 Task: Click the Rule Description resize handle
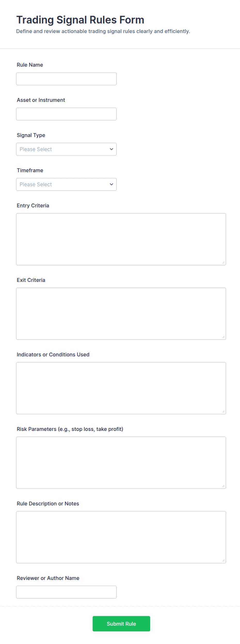click(223, 561)
